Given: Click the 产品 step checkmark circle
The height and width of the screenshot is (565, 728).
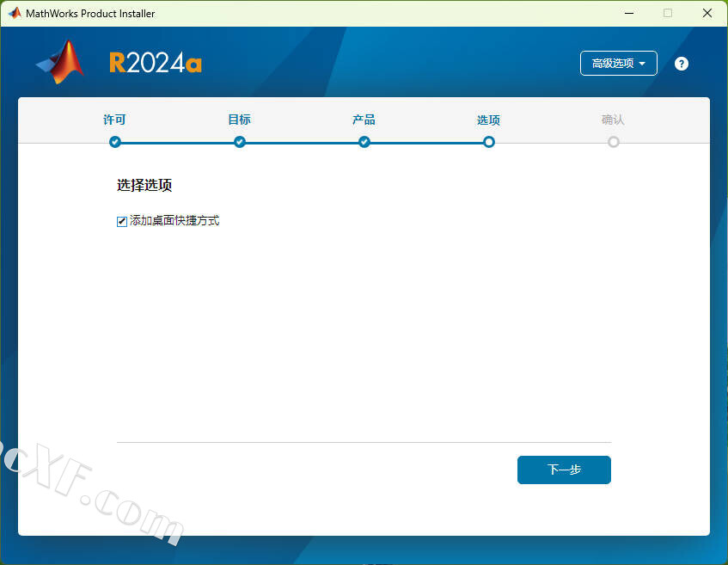Looking at the screenshot, I should pyautogui.click(x=364, y=142).
